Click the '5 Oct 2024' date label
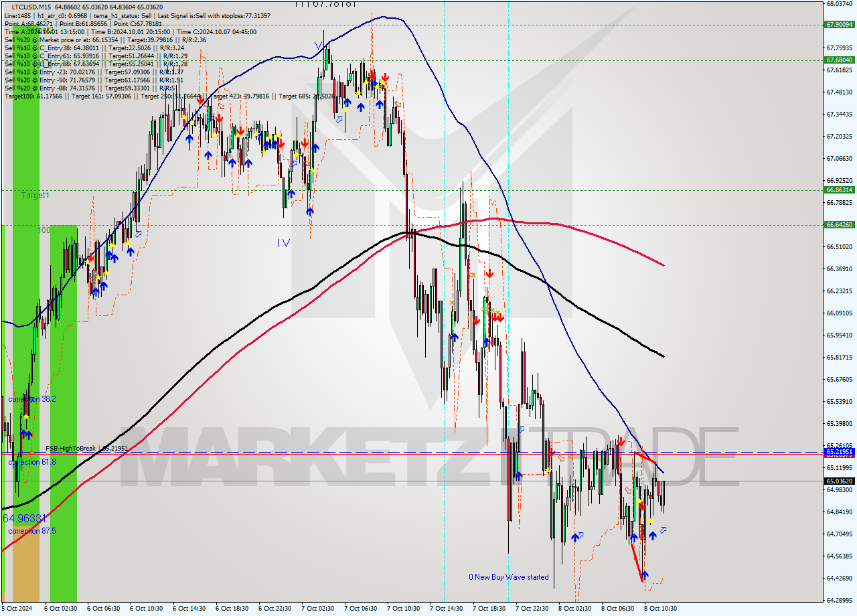The image size is (857, 616). point(16,609)
